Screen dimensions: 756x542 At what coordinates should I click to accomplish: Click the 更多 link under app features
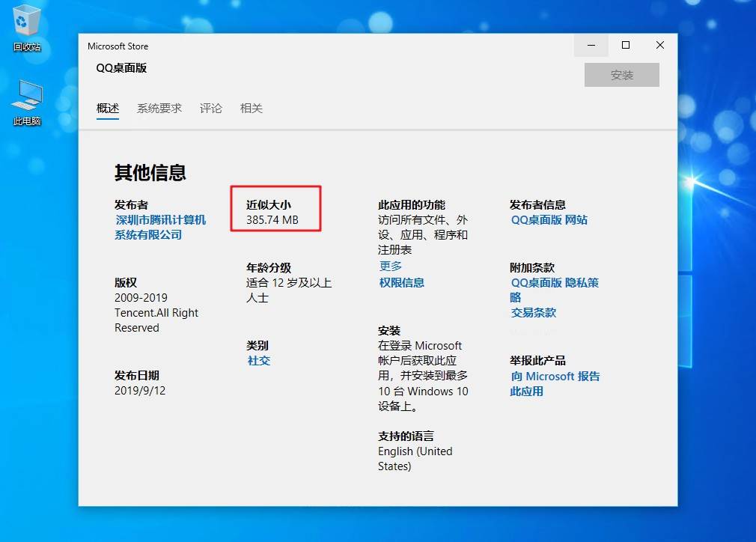[x=391, y=266]
